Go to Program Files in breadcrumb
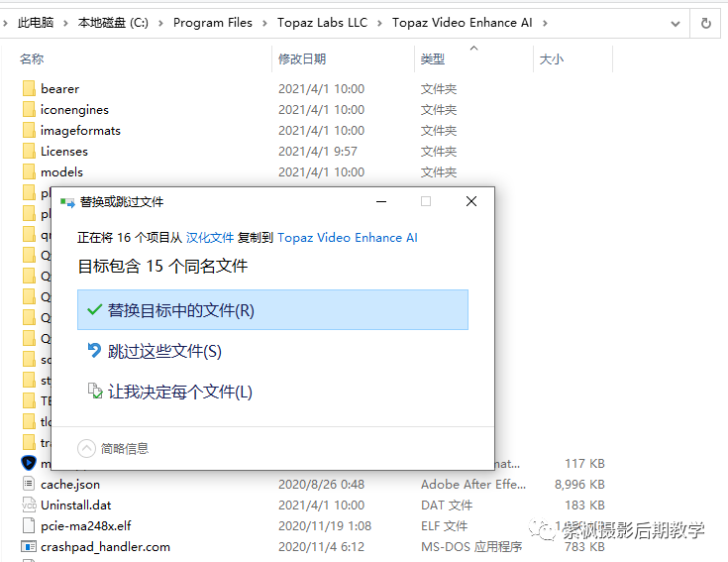728x562 pixels. coord(213,23)
